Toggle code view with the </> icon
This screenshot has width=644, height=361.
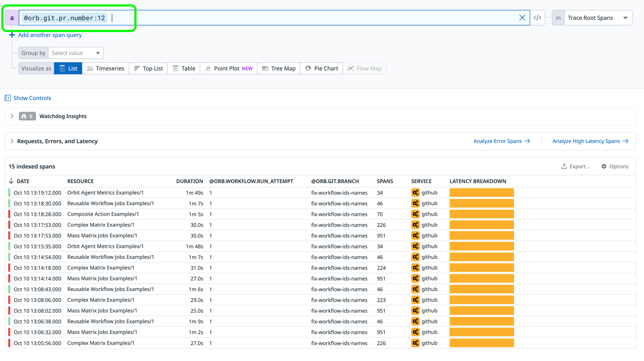click(x=537, y=18)
